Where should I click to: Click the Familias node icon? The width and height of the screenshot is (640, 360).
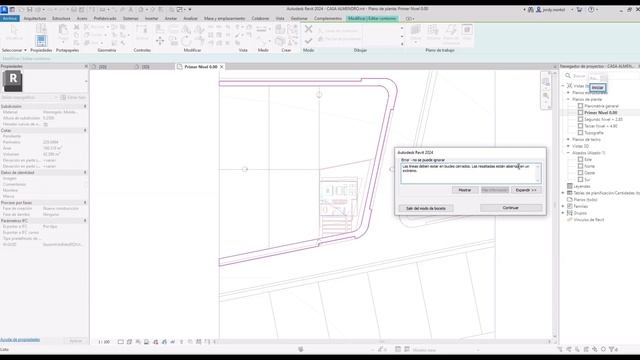[x=570, y=206]
